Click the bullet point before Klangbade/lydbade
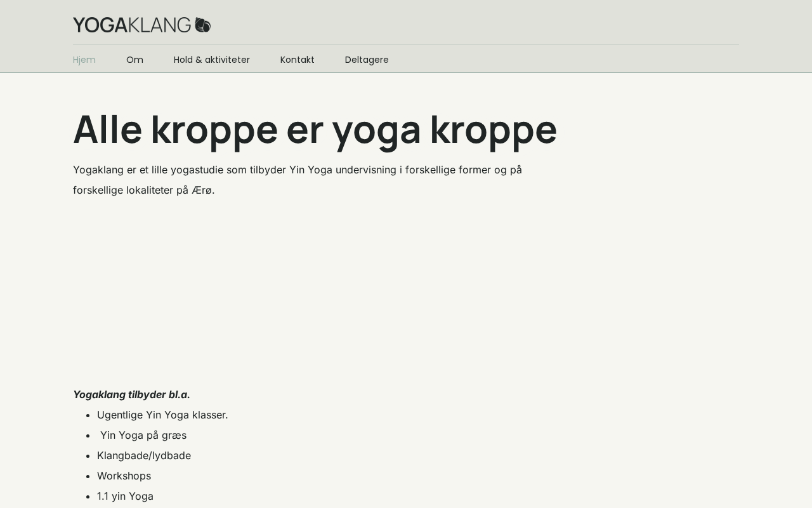 88,456
